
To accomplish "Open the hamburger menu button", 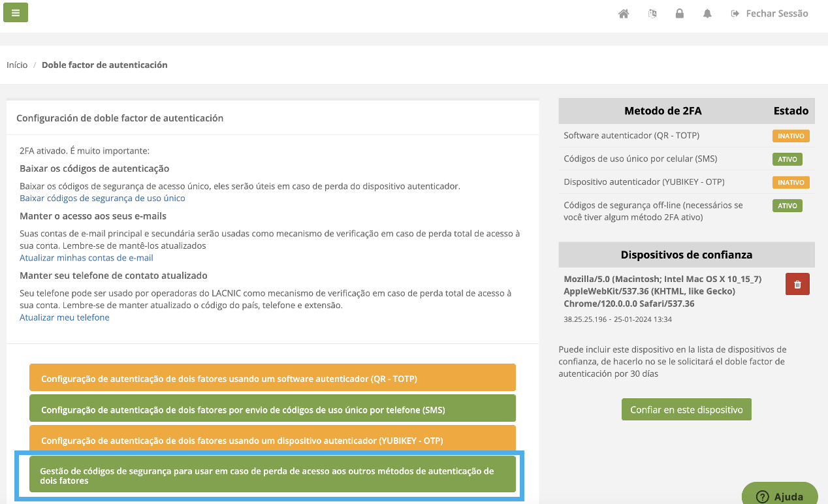I will [x=16, y=12].
